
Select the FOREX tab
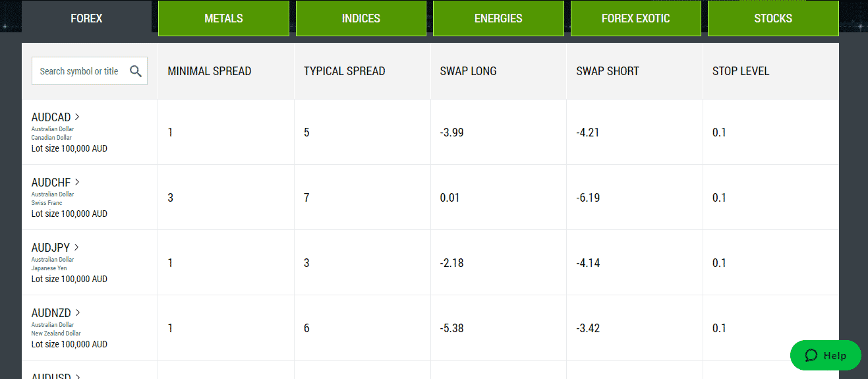[86, 18]
